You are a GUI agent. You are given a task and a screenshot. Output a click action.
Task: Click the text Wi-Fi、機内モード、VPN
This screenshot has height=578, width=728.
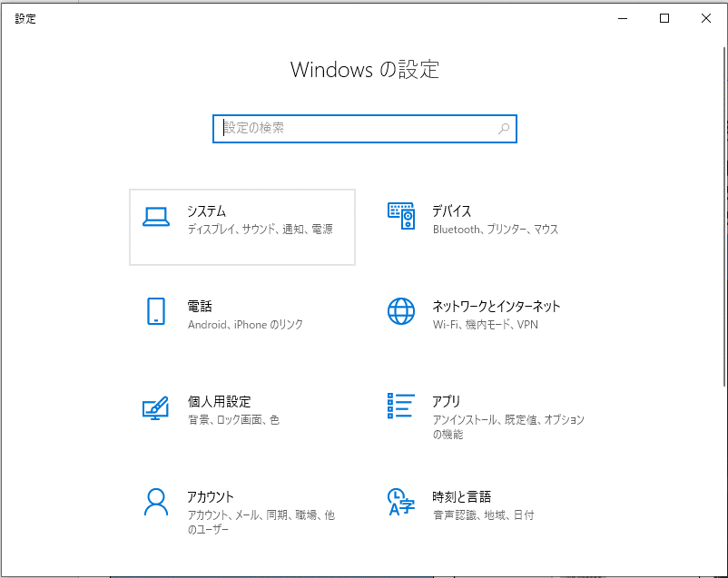[x=485, y=325]
